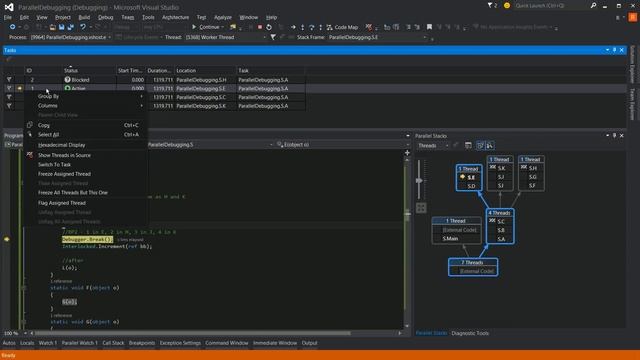
Task: Select the S.E frame in Parallel Stacks
Action: click(469, 177)
